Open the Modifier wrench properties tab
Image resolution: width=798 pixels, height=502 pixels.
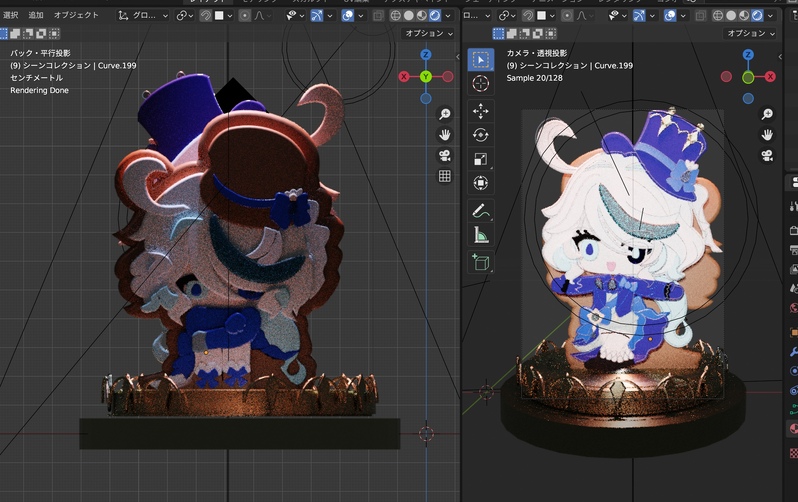[x=794, y=351]
